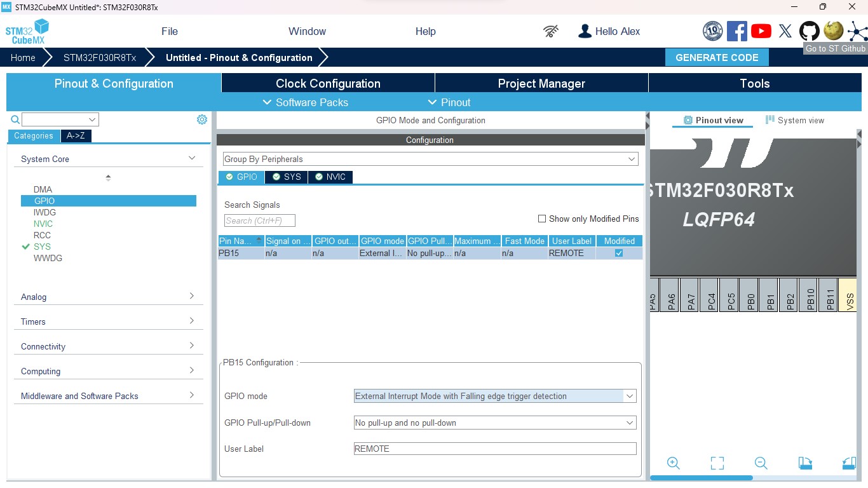Open the Wikipedia globe icon
Screen dimensions: 868x488
pos(833,31)
